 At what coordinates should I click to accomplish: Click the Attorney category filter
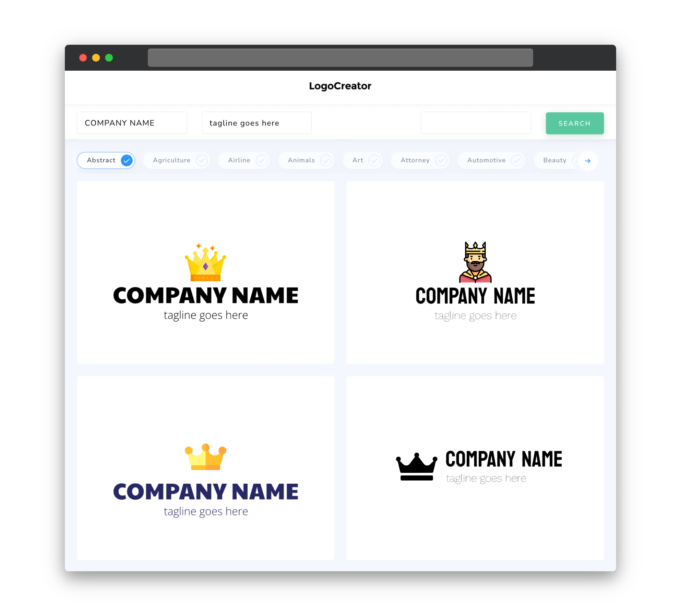coord(422,160)
